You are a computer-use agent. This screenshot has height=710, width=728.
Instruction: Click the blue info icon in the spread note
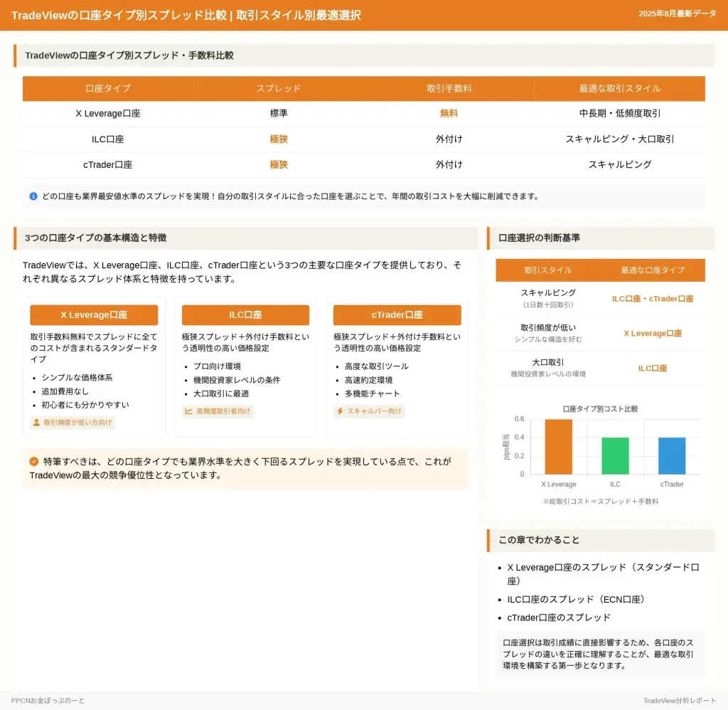[x=33, y=196]
